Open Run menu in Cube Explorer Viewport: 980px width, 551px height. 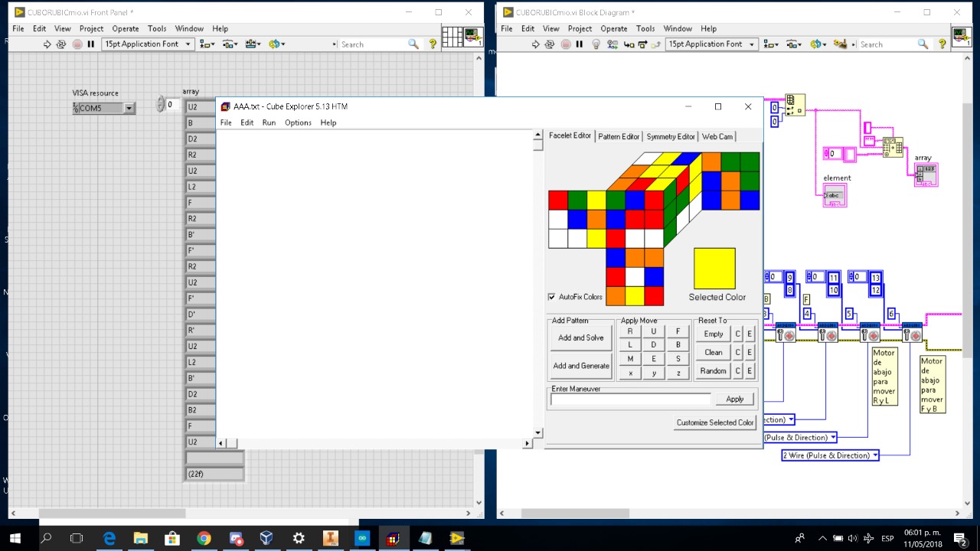coord(269,122)
